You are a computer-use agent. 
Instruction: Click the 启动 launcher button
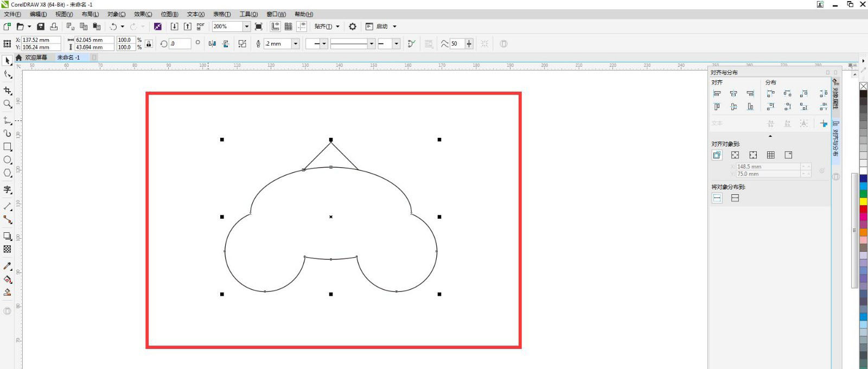(x=382, y=27)
